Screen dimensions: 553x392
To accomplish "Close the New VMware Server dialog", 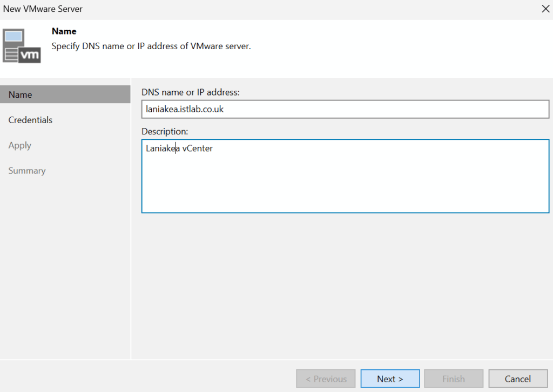I will (545, 9).
